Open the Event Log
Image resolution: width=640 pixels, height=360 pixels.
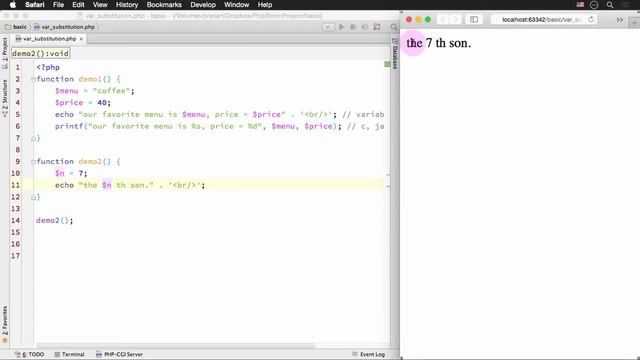click(369, 354)
